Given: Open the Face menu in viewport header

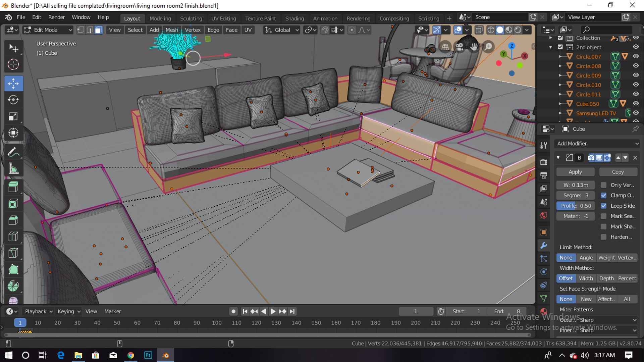Looking at the screenshot, I should (231, 30).
